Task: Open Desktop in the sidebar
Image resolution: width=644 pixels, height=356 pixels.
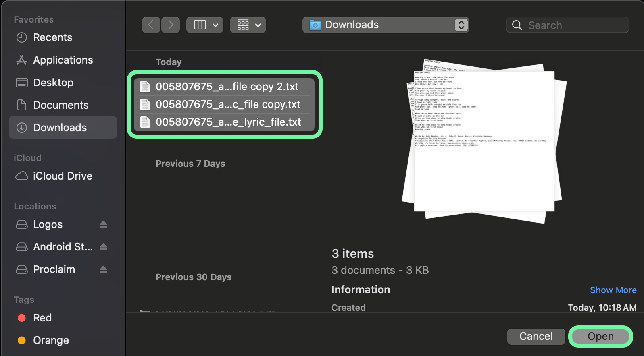Action: [x=63, y=83]
